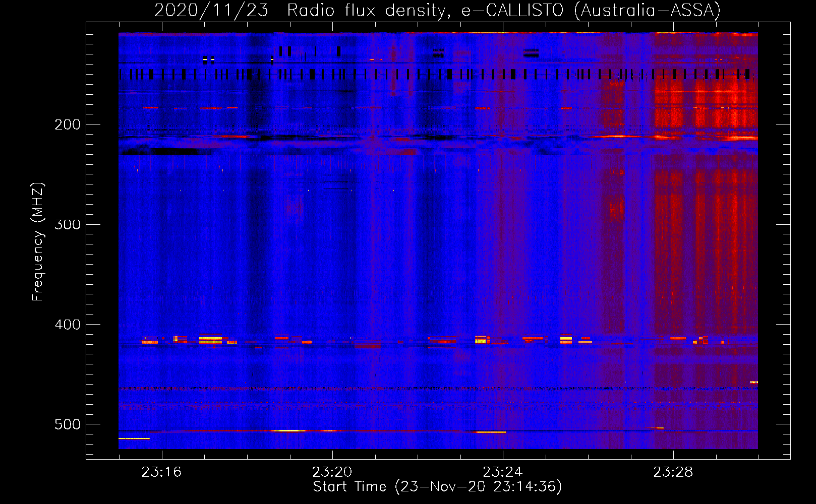Image resolution: width=816 pixels, height=504 pixels.
Task: Click the 'Start Time (23-Nov-20 23:14:36)' label
Action: (437, 487)
